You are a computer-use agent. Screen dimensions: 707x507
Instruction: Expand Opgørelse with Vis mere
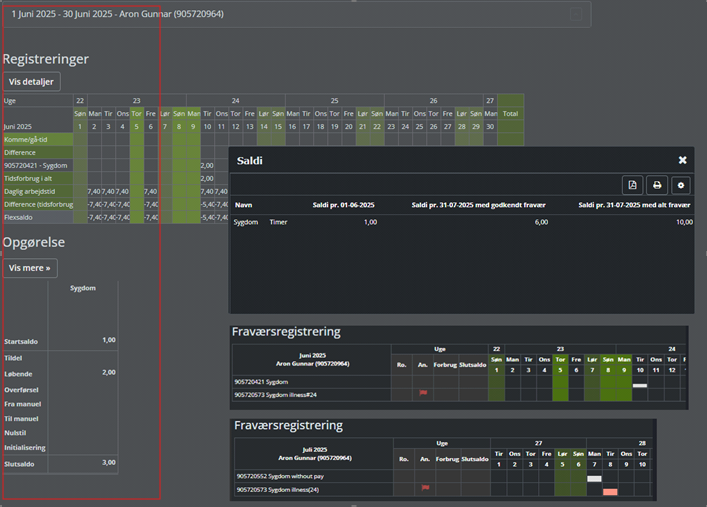[x=29, y=268]
